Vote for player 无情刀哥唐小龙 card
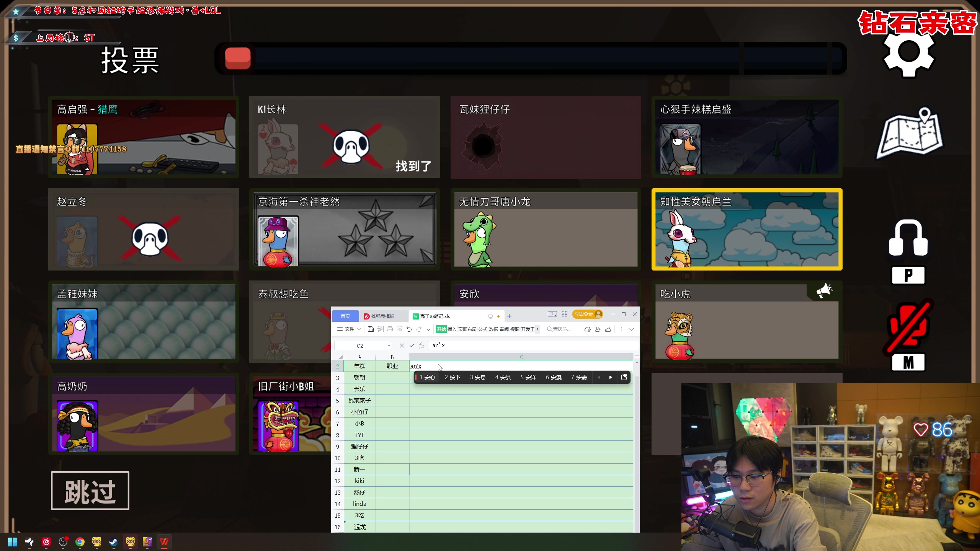Screen dimensions: 980x551 [546, 230]
